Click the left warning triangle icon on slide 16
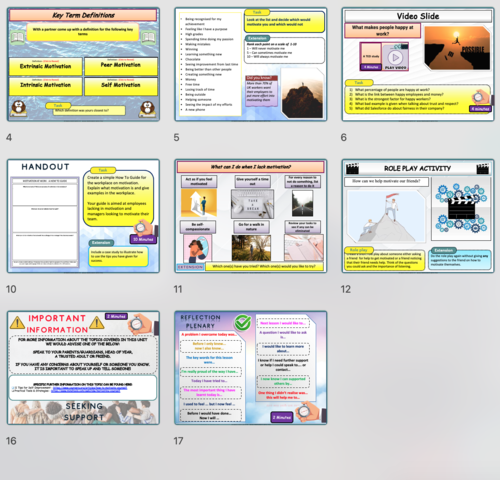 (x=17, y=323)
